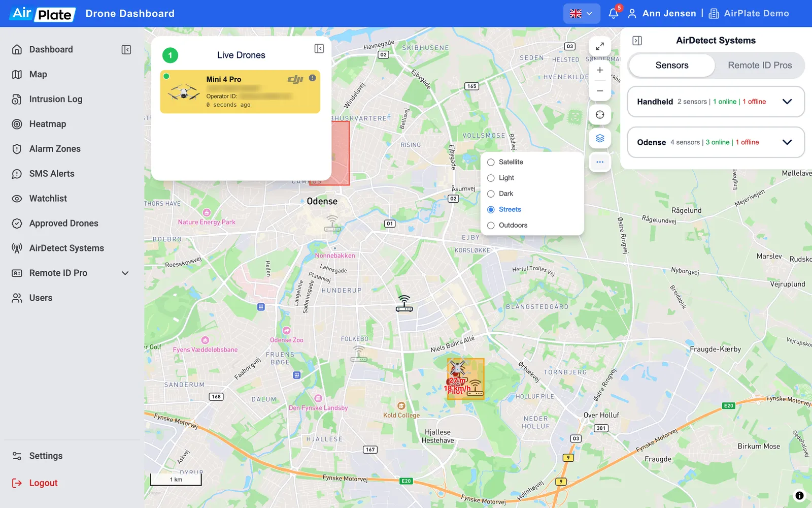Click the map more-options ellipsis button
812x508 pixels.
coord(600,162)
